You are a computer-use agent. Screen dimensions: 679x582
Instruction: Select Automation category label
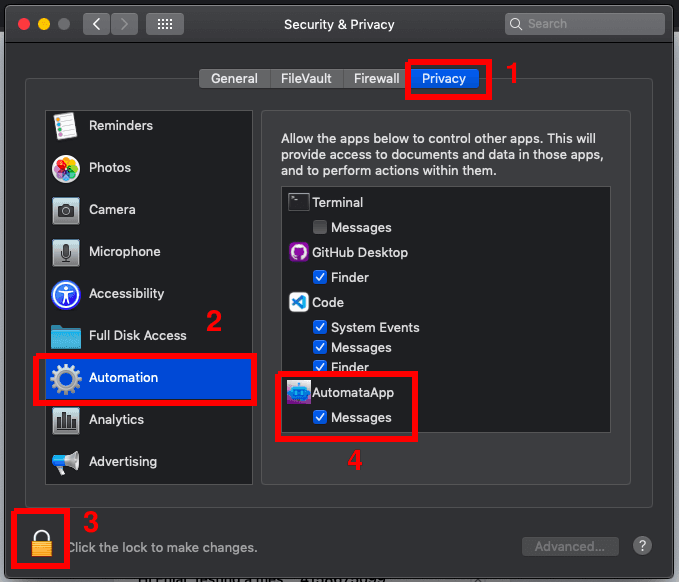coord(123,378)
